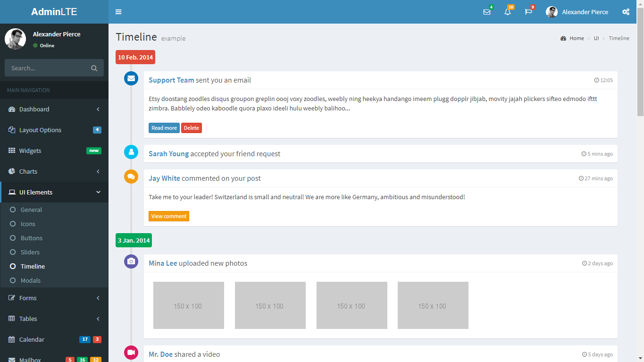Viewport: 644px width, 362px height.
Task: Open the notifications bell icon
Action: click(x=508, y=12)
